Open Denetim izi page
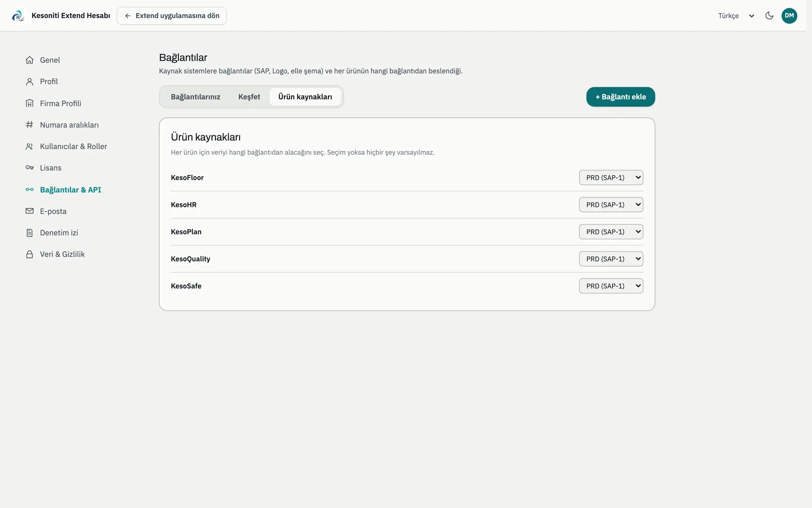 point(59,233)
